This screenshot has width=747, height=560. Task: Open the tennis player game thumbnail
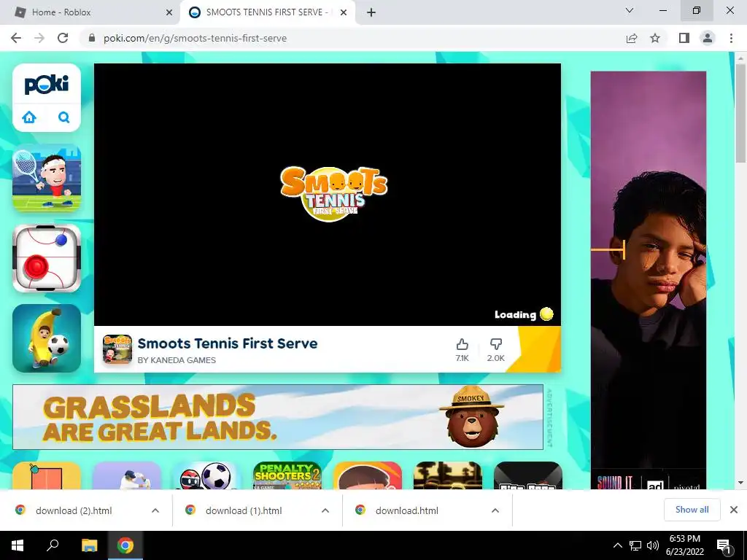(47, 178)
